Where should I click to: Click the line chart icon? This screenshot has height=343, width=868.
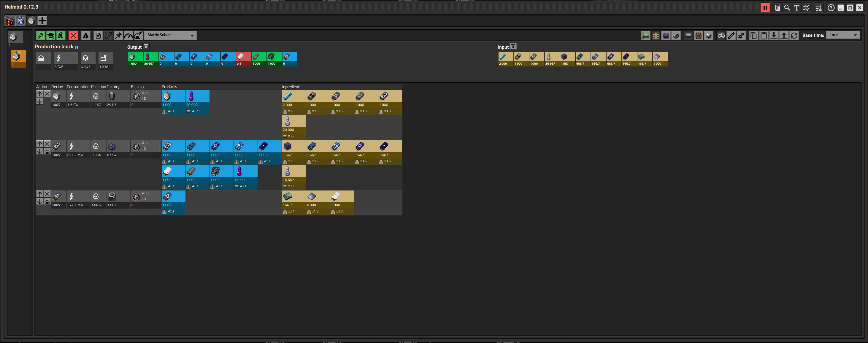coord(806,7)
